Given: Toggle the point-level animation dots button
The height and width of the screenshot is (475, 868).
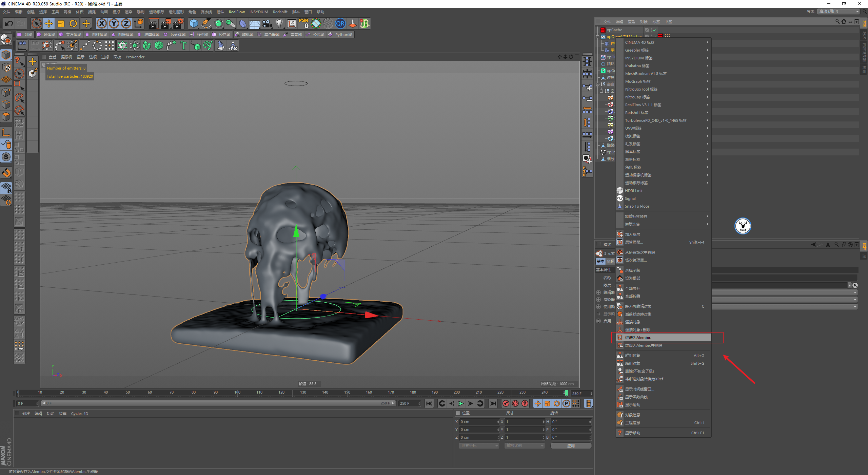Looking at the screenshot, I should click(576, 403).
